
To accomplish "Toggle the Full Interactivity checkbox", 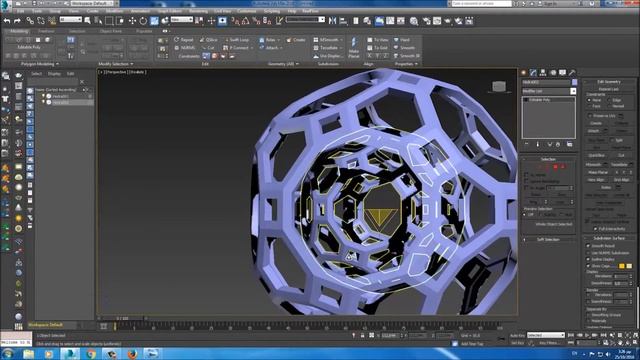I will [x=596, y=229].
